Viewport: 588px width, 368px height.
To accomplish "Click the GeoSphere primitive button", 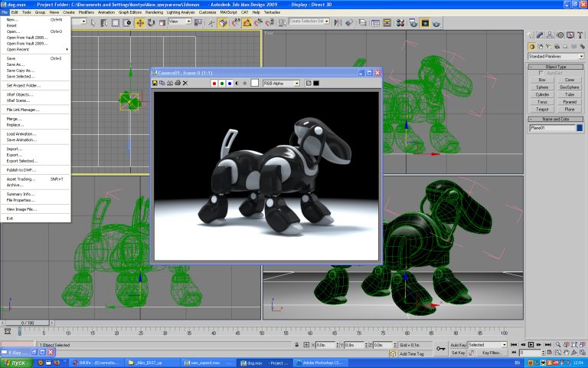I will (570, 87).
